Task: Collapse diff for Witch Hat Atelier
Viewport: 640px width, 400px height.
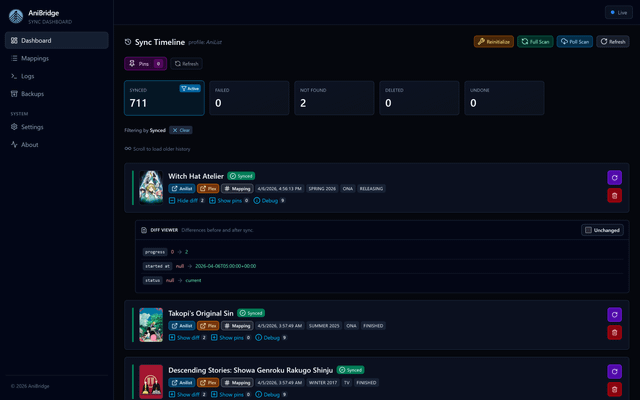Action: tap(186, 200)
